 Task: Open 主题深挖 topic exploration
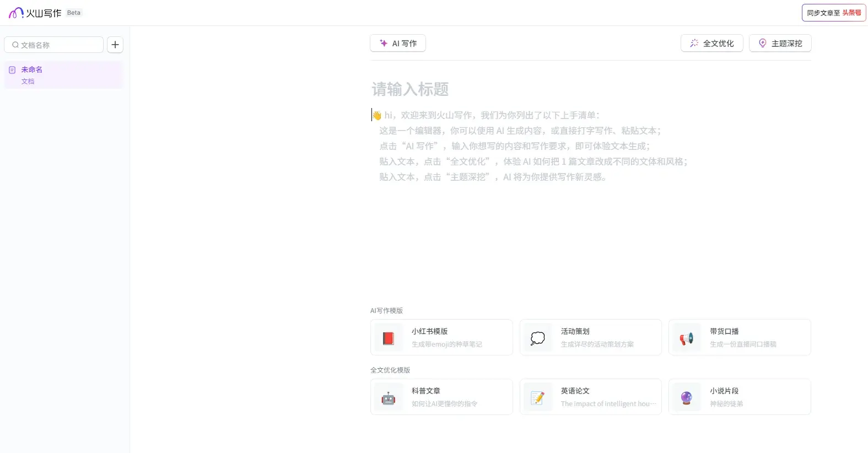(780, 44)
